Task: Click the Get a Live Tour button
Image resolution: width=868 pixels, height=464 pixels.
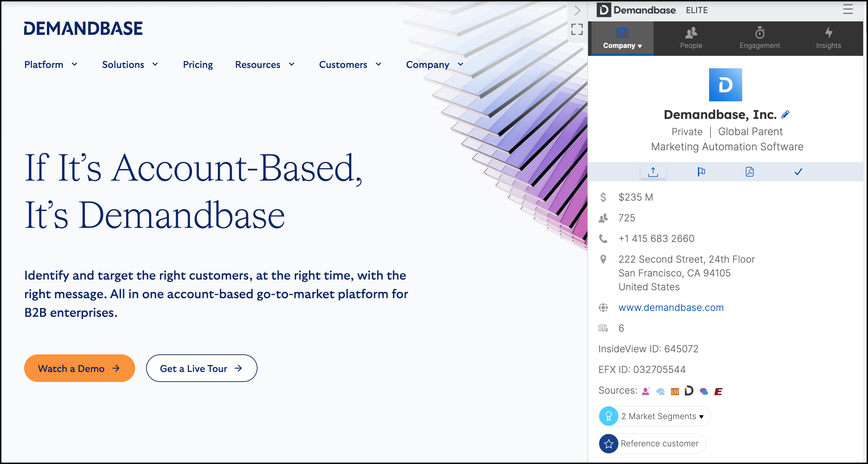Action: pyautogui.click(x=202, y=368)
